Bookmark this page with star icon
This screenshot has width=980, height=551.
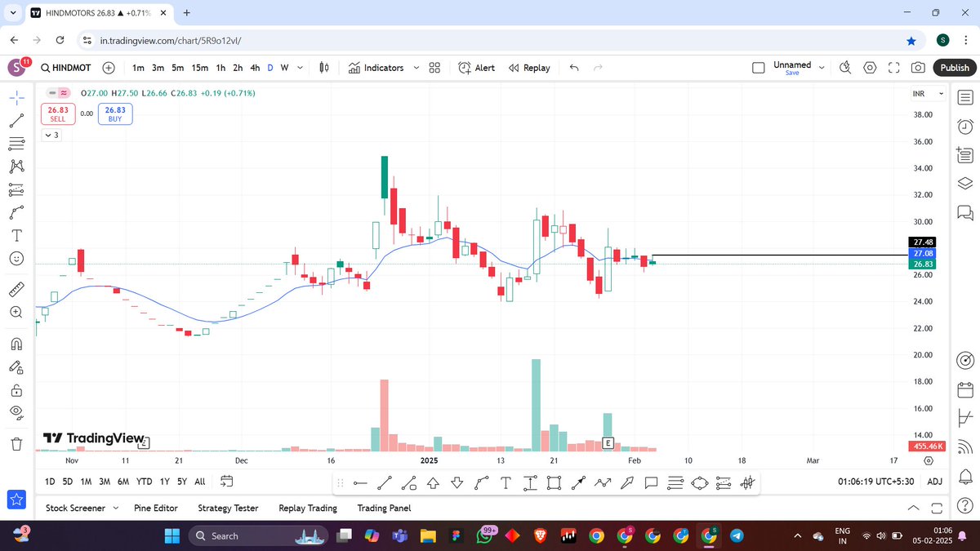pyautogui.click(x=911, y=40)
